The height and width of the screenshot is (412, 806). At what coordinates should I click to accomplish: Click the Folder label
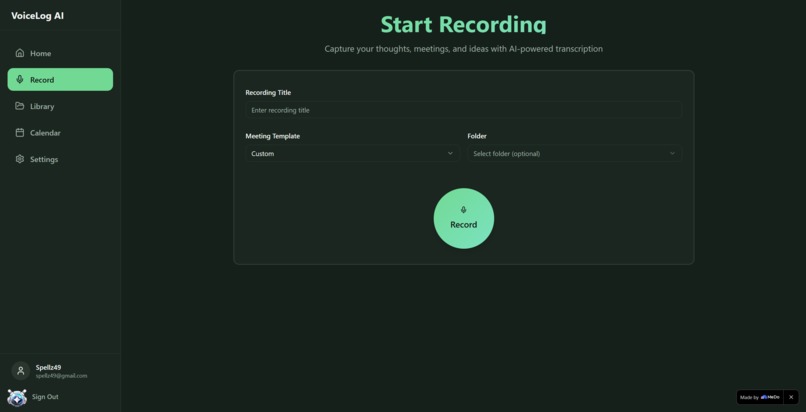click(477, 136)
